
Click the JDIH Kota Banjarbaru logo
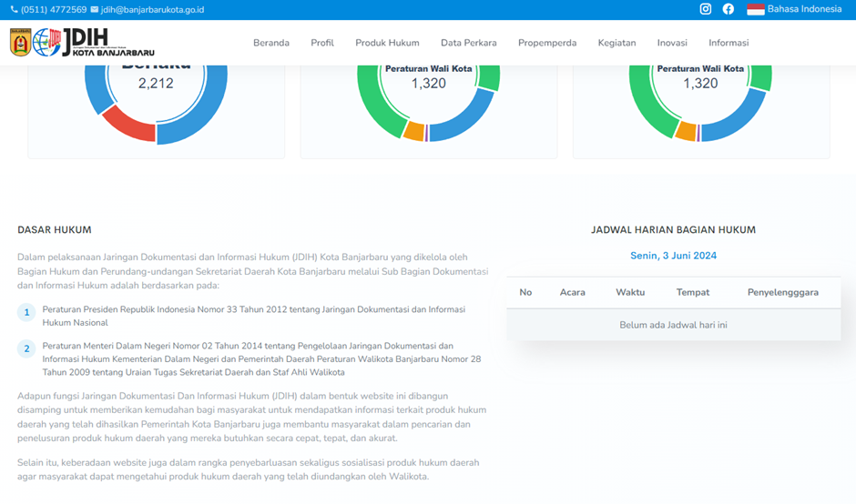(x=82, y=43)
